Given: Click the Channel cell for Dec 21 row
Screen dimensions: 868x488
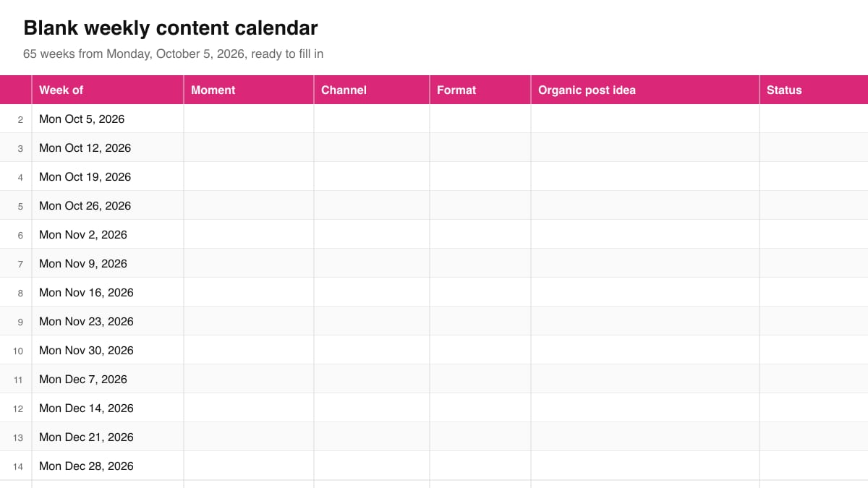Looking at the screenshot, I should [372, 437].
